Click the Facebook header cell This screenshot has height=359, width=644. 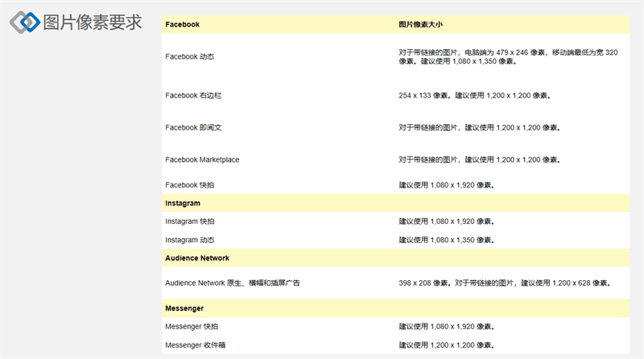(183, 24)
